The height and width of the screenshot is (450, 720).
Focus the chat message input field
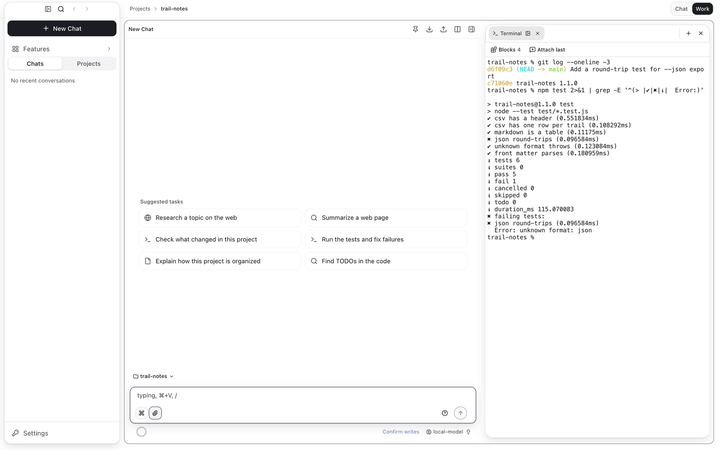[303, 395]
